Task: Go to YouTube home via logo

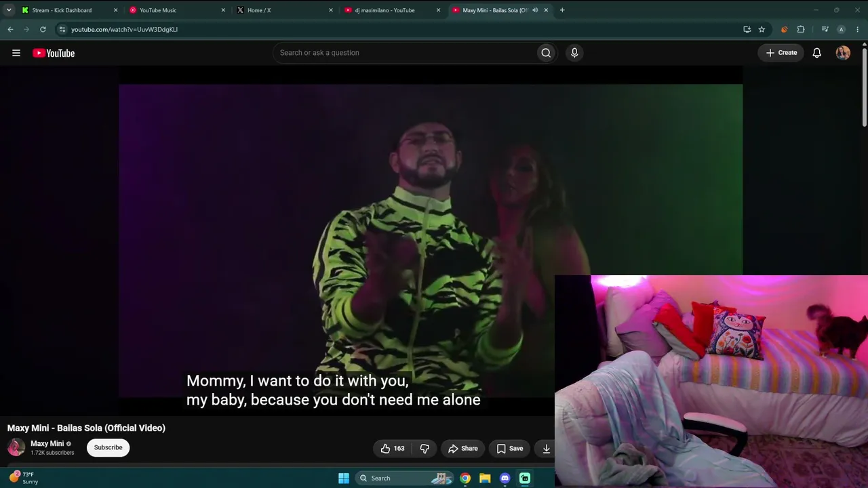Action: [x=54, y=53]
